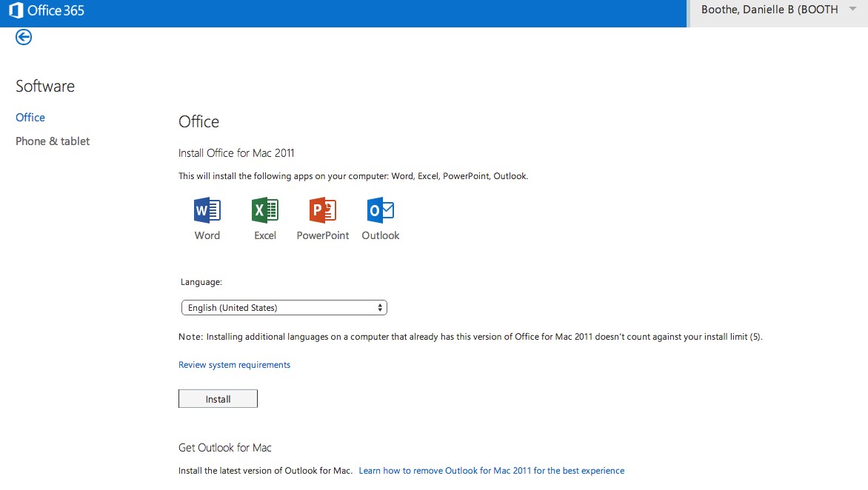
Task: Open the English (United States) language dropdown
Action: 284,307
